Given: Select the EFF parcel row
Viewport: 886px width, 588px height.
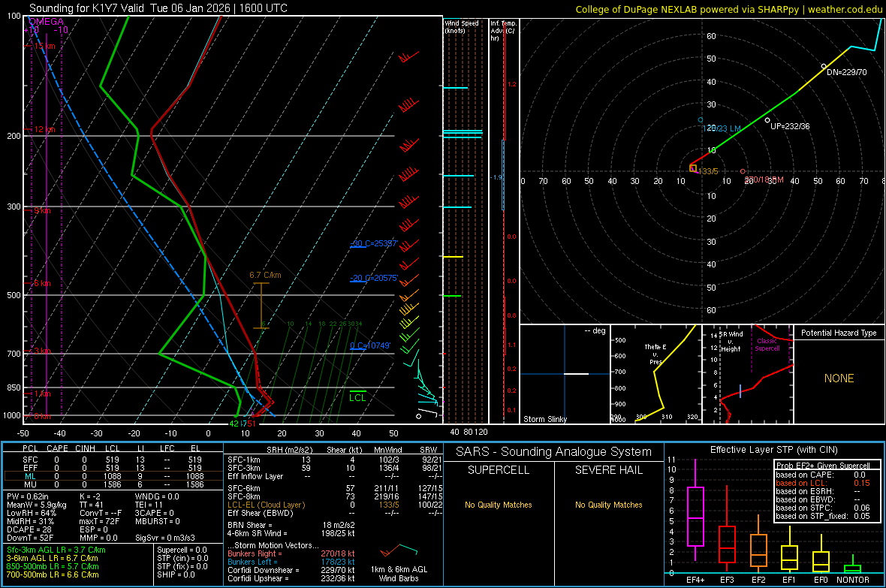Looking at the screenshot, I should click(x=113, y=468).
